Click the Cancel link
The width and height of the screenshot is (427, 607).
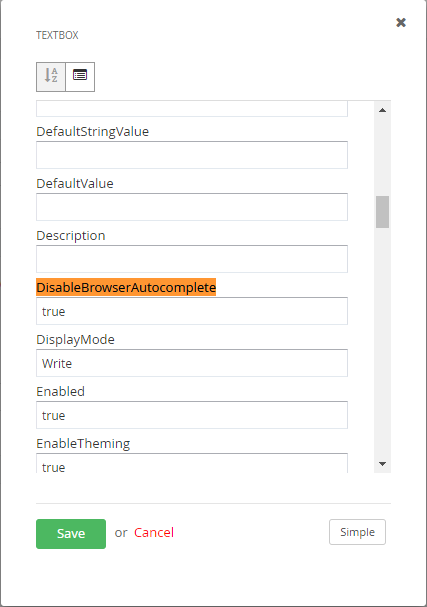pyautogui.click(x=154, y=533)
